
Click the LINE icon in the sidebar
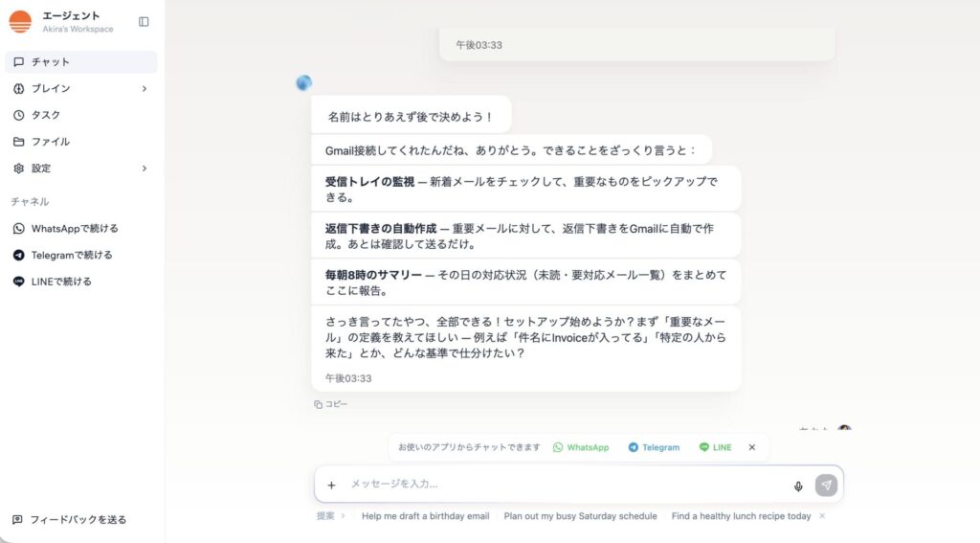tap(19, 282)
